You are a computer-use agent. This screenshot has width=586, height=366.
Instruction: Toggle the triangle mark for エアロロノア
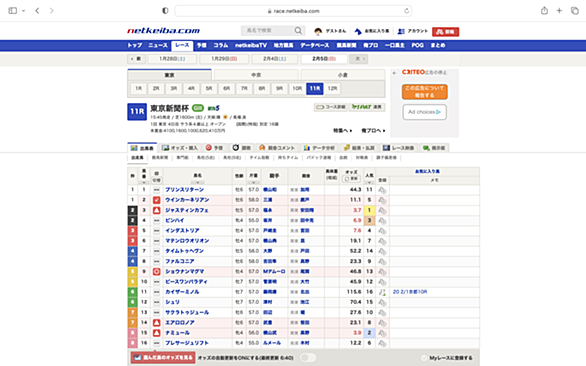tap(157, 323)
